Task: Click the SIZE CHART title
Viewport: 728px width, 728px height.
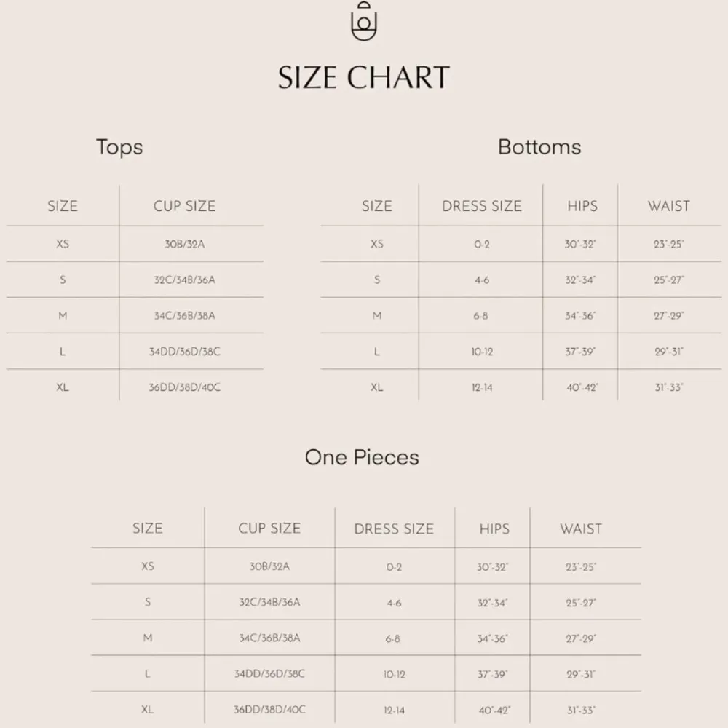Action: tap(364, 77)
